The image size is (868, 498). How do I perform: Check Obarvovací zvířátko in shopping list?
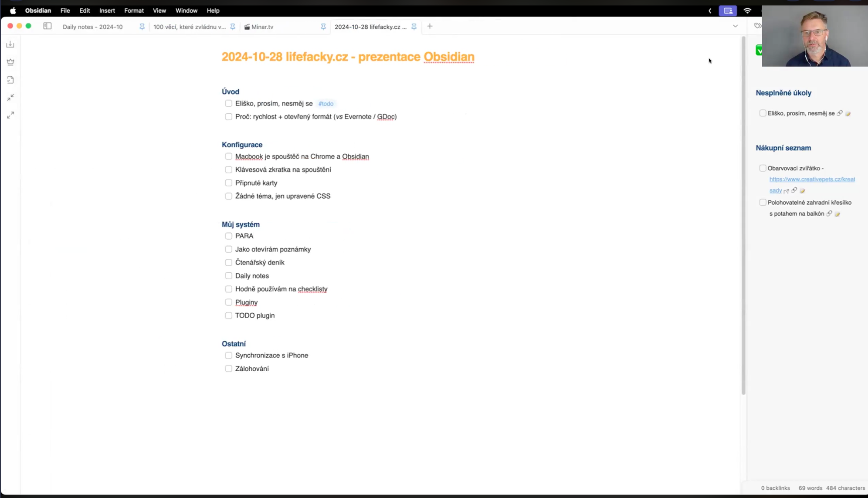coord(763,168)
